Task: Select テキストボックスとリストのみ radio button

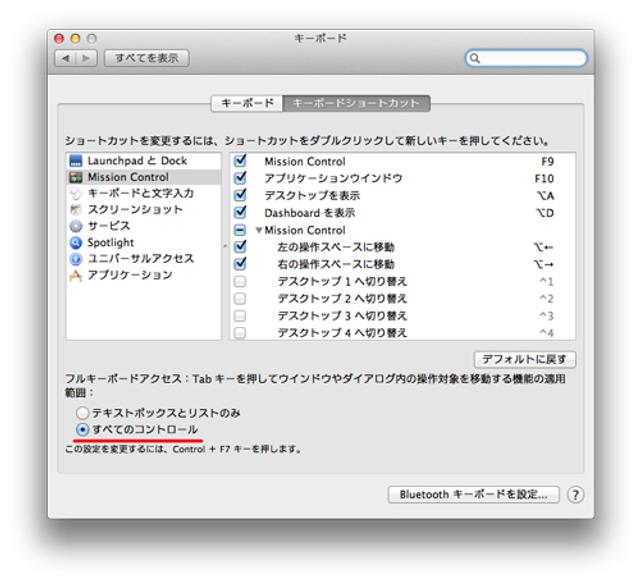Action: pos(82,413)
